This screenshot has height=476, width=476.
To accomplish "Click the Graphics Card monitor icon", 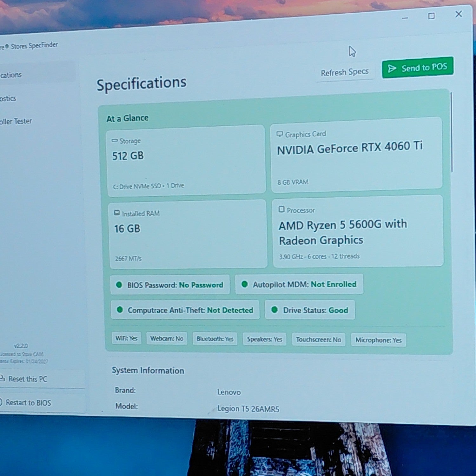I will [x=280, y=134].
